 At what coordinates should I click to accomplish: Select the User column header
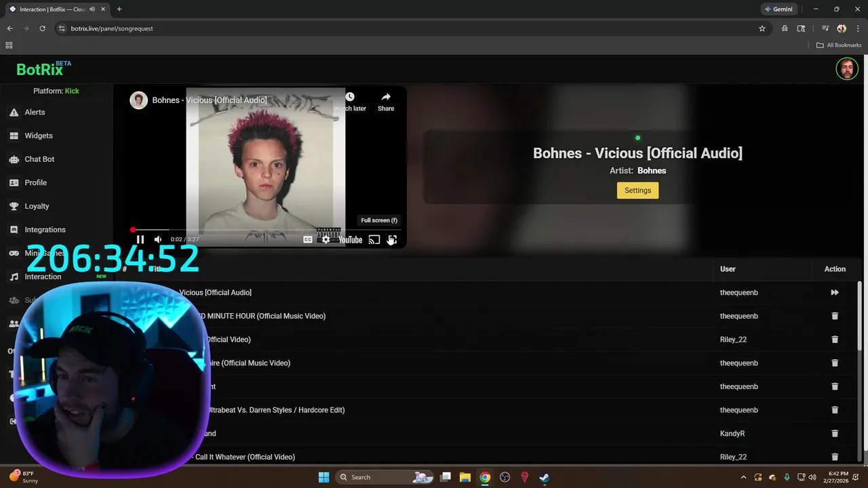pyautogui.click(x=728, y=269)
